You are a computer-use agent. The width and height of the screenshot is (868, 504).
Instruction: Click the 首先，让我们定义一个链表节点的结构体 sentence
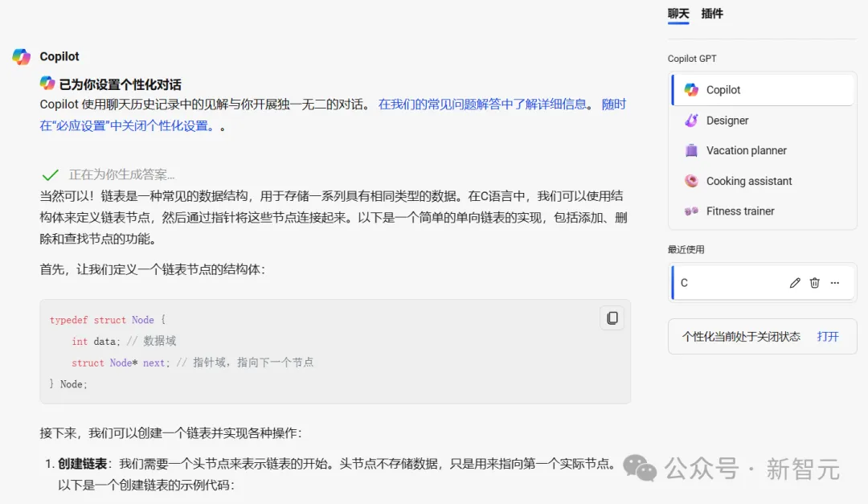click(x=152, y=270)
